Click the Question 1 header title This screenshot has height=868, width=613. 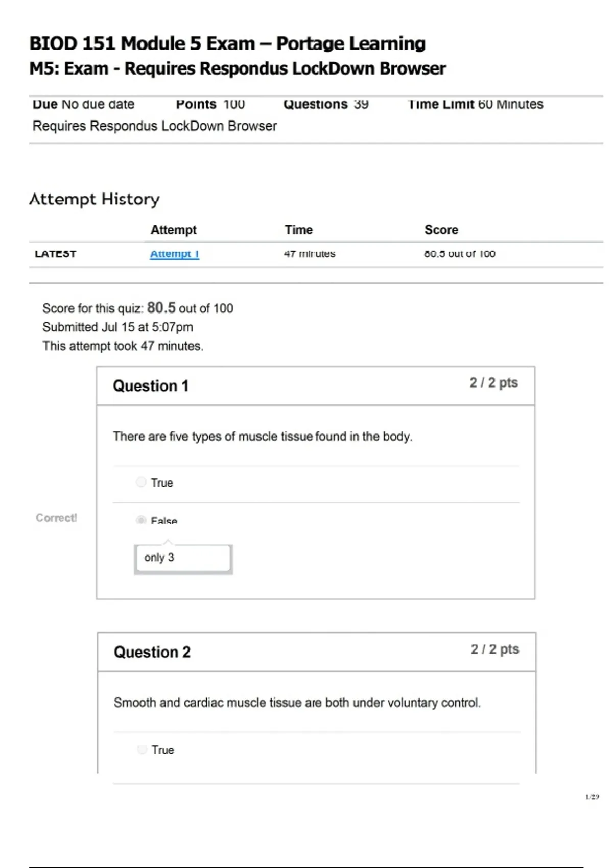pos(151,386)
